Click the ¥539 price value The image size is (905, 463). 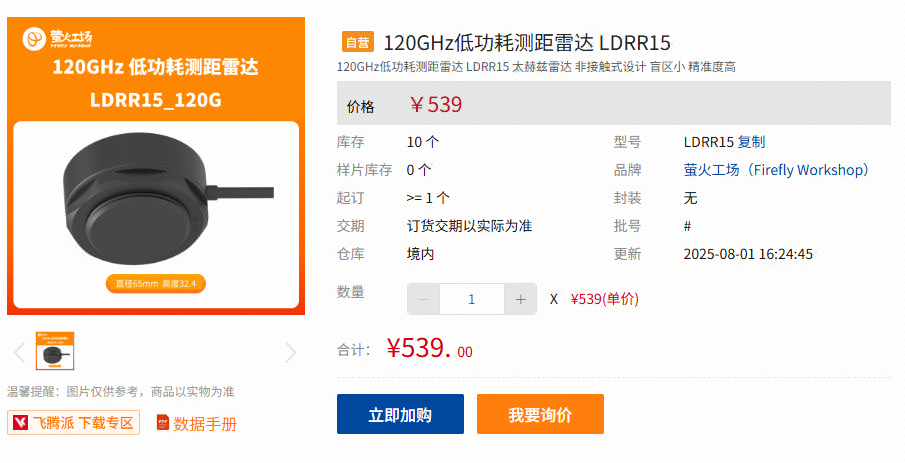[436, 104]
